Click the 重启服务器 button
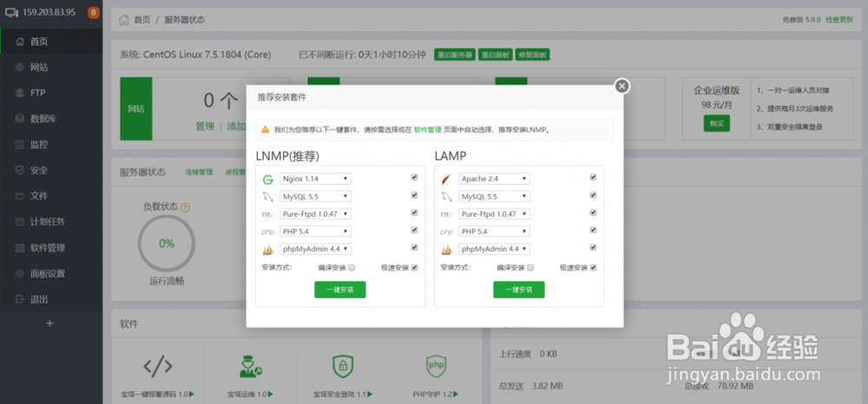Viewport: 868px width, 404px height. [455, 55]
